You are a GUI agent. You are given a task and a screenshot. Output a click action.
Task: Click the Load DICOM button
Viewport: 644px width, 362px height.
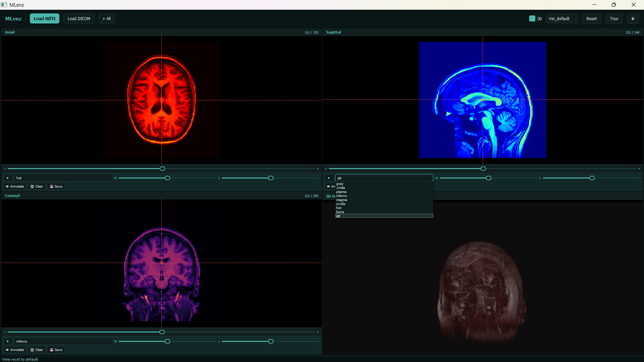click(79, 19)
